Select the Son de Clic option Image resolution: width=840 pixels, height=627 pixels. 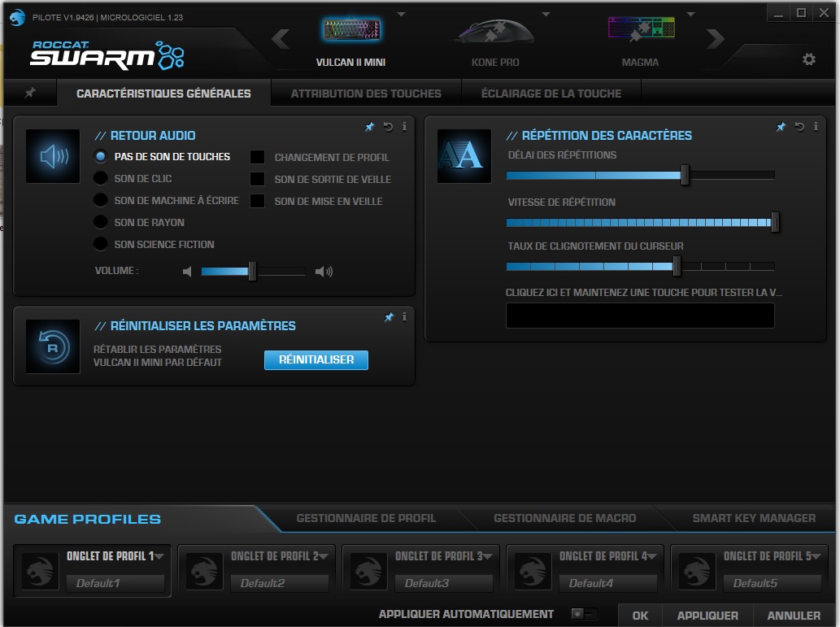[98, 178]
